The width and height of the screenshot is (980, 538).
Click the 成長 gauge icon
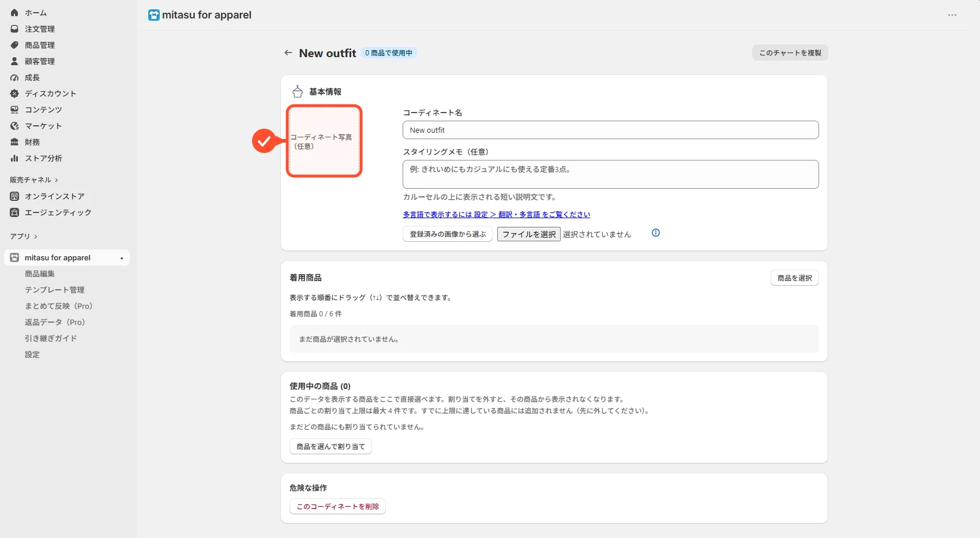coord(14,77)
